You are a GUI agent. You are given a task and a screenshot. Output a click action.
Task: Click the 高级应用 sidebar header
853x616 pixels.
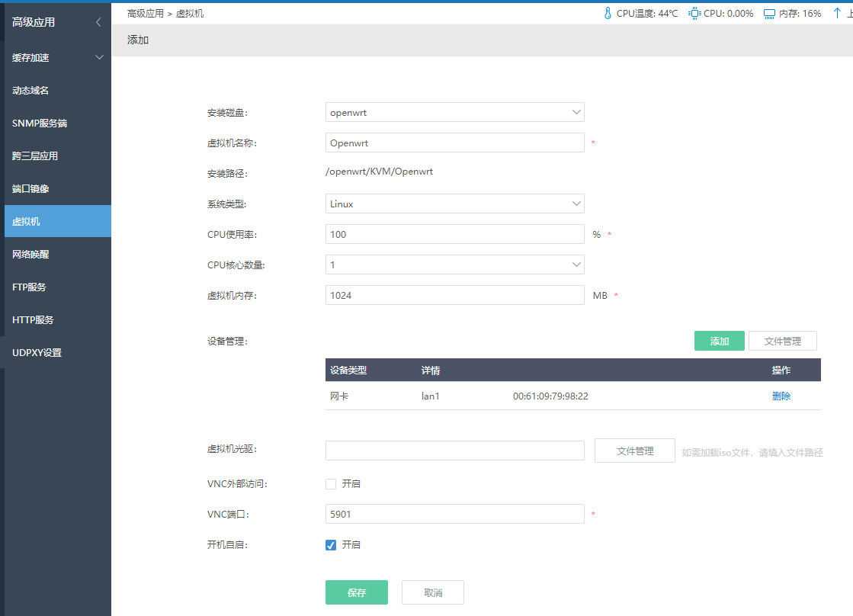pos(34,22)
